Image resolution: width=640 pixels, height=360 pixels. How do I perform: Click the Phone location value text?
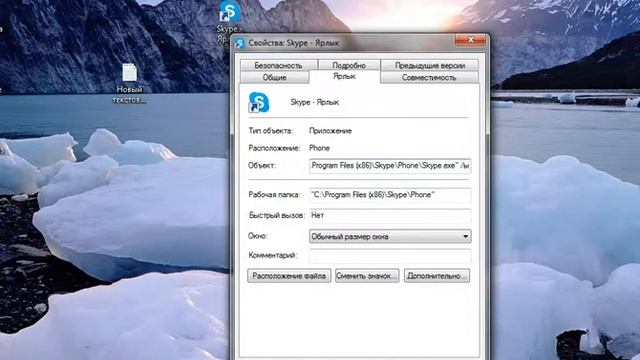[320, 148]
